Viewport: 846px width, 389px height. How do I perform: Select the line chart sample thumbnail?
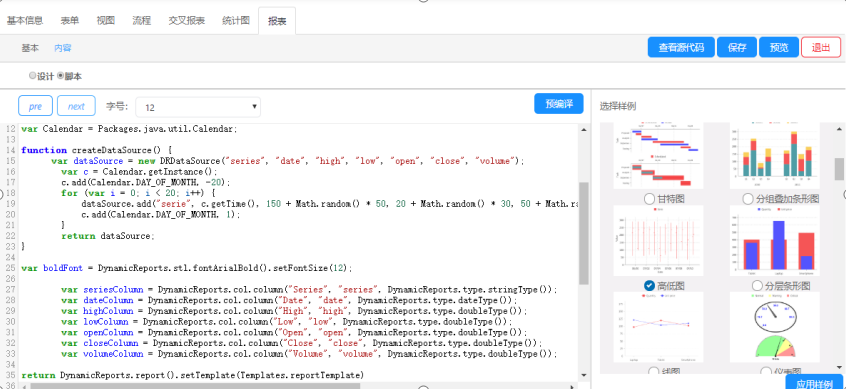tap(658, 327)
